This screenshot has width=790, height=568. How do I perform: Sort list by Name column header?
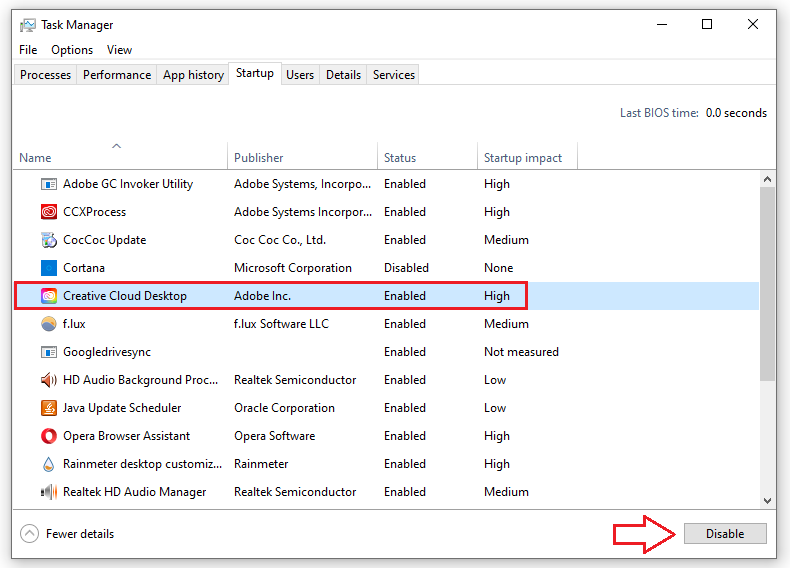(35, 158)
